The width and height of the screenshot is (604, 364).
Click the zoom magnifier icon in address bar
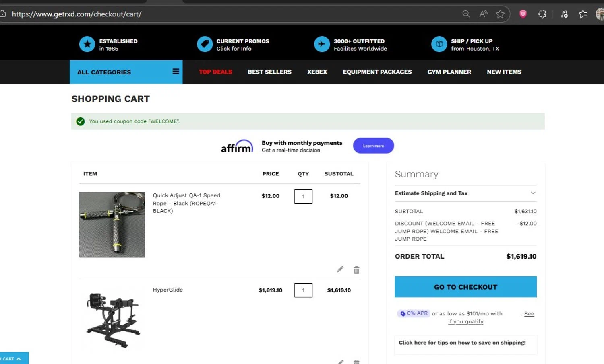pyautogui.click(x=466, y=14)
